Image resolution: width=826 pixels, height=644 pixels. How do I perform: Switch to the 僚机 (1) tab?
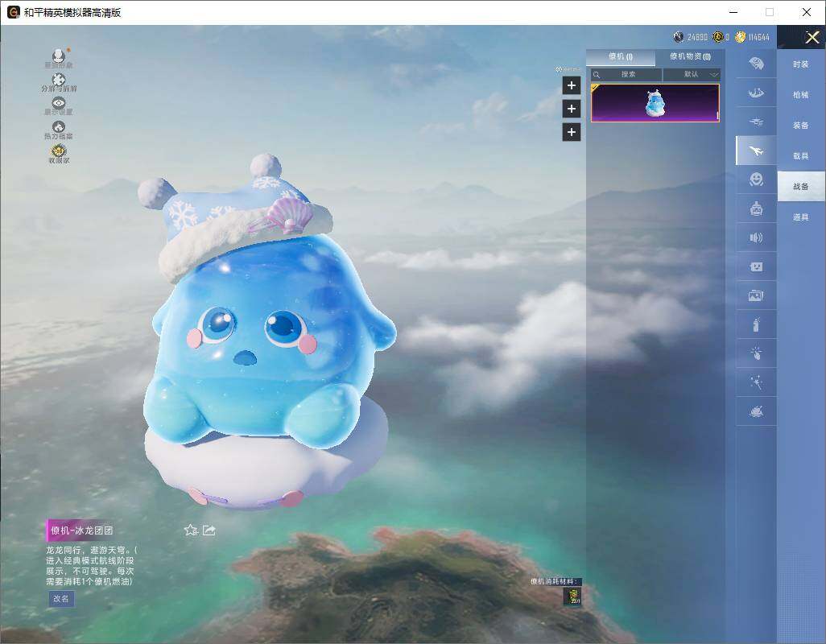coord(621,57)
